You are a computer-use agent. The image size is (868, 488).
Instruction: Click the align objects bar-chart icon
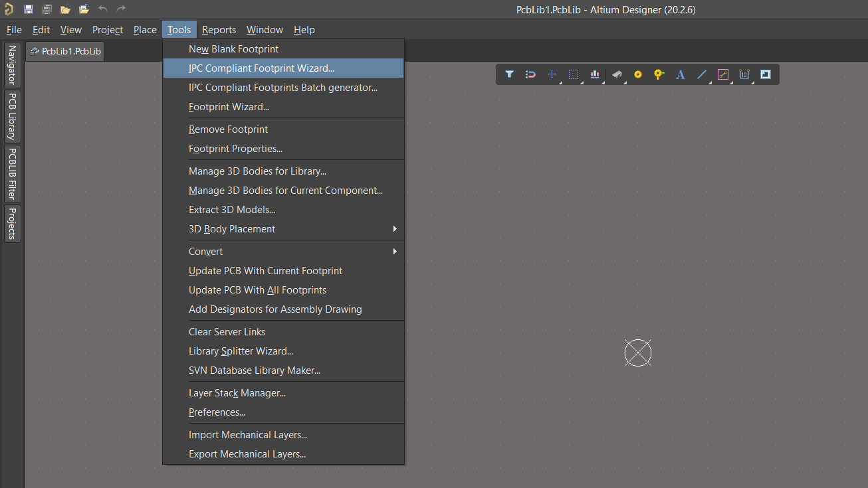click(x=595, y=74)
